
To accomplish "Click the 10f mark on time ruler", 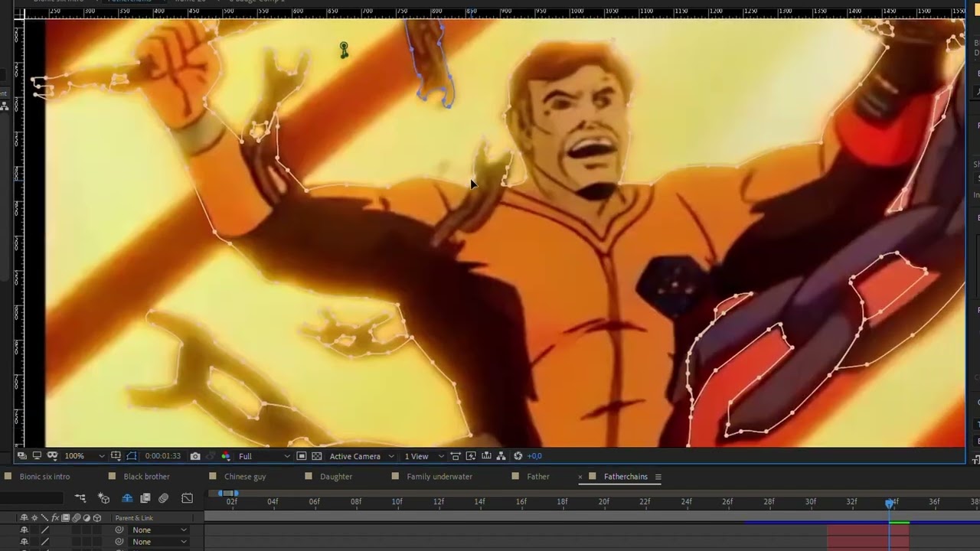I will tap(397, 502).
